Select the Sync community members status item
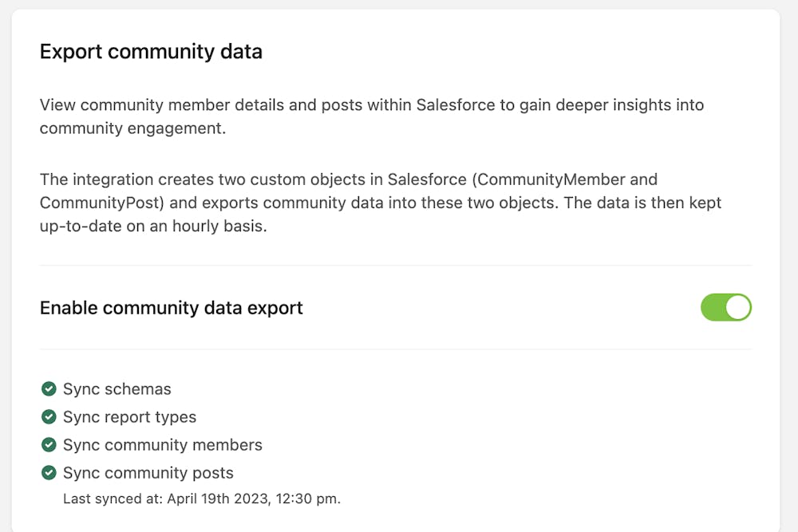The image size is (798, 532). click(152, 445)
